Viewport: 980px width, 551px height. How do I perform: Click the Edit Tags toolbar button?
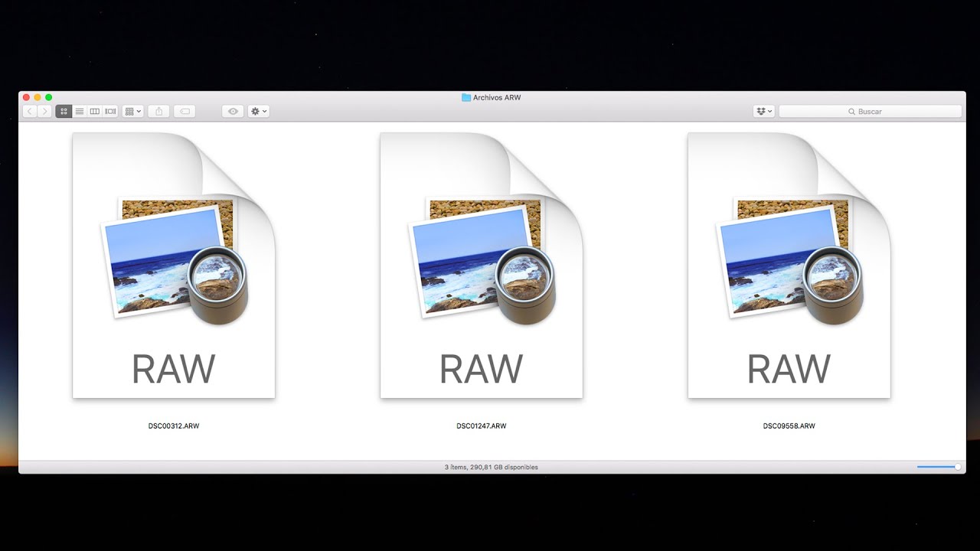(185, 111)
